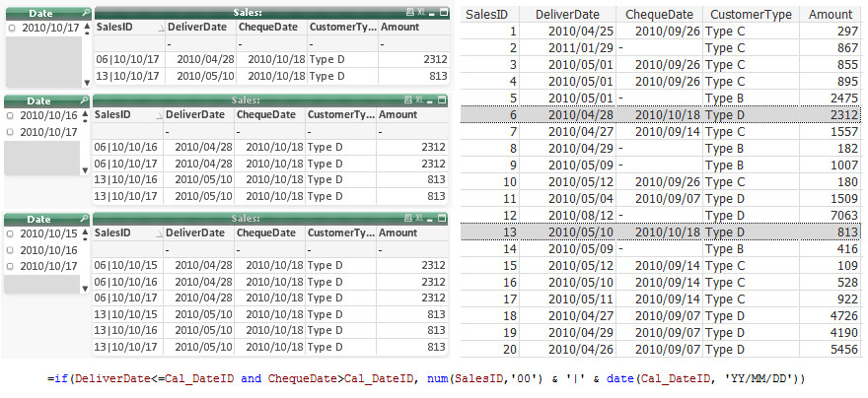Click the scrollbar track of the middle Date list
The image size is (868, 398).
[x=87, y=145]
